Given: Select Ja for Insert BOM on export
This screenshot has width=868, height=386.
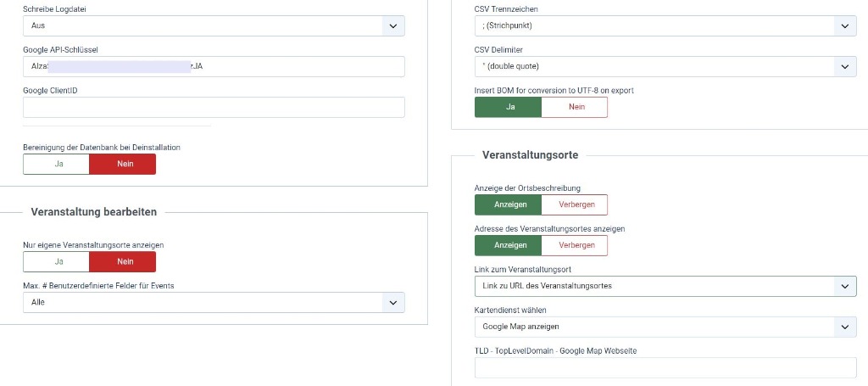Looking at the screenshot, I should 509,107.
